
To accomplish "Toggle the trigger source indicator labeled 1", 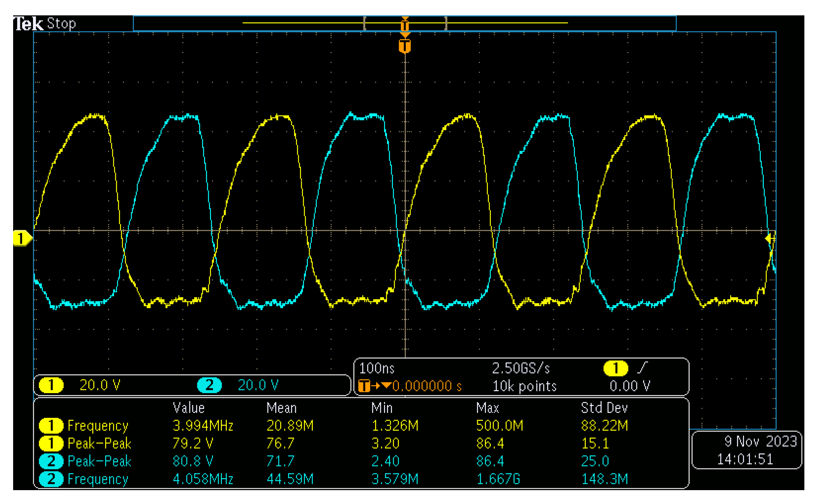I will 616,368.
